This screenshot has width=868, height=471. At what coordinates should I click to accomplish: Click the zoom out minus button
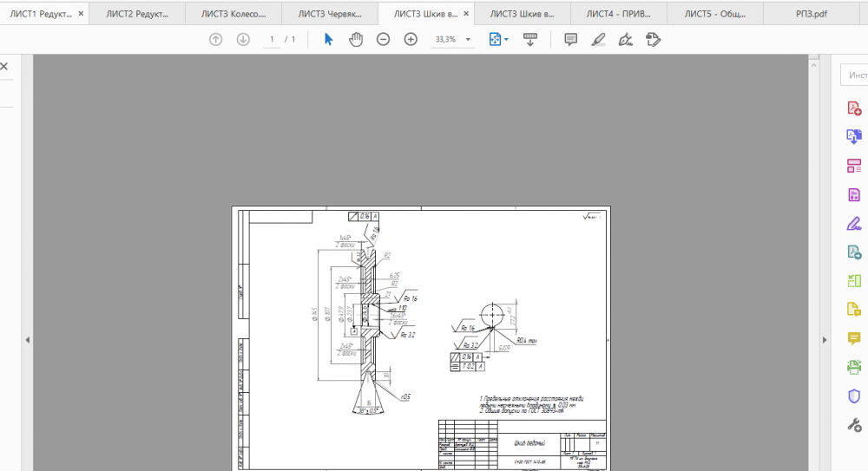(383, 40)
